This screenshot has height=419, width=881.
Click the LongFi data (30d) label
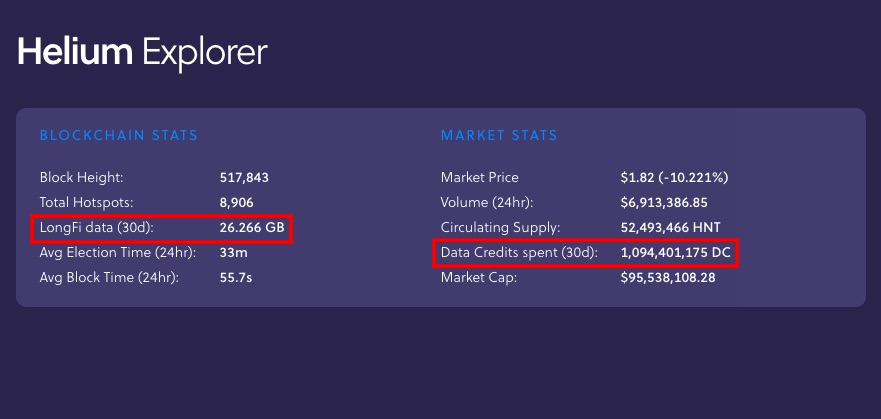point(97,228)
